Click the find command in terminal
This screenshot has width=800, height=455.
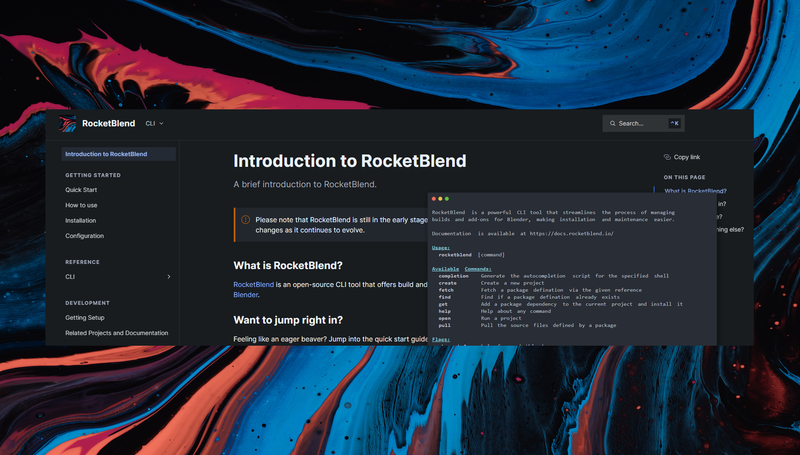445,297
